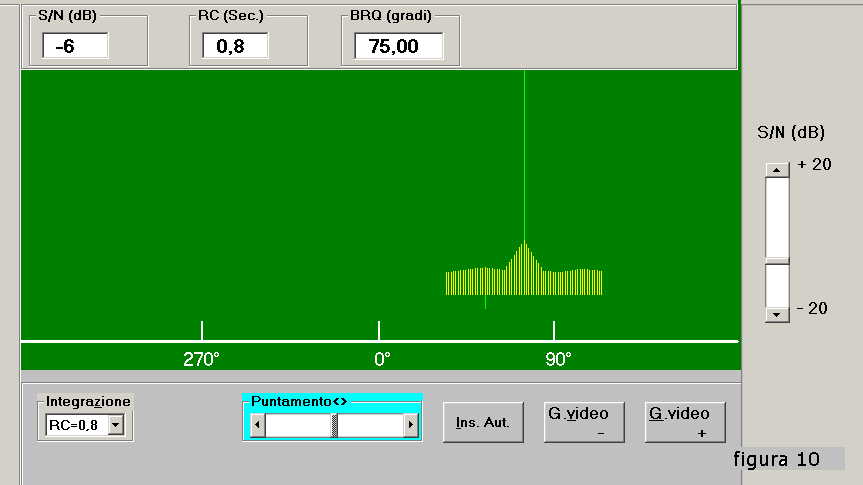Click the Puntamento track right of the thumb
The width and height of the screenshot is (863, 485).
(370, 426)
